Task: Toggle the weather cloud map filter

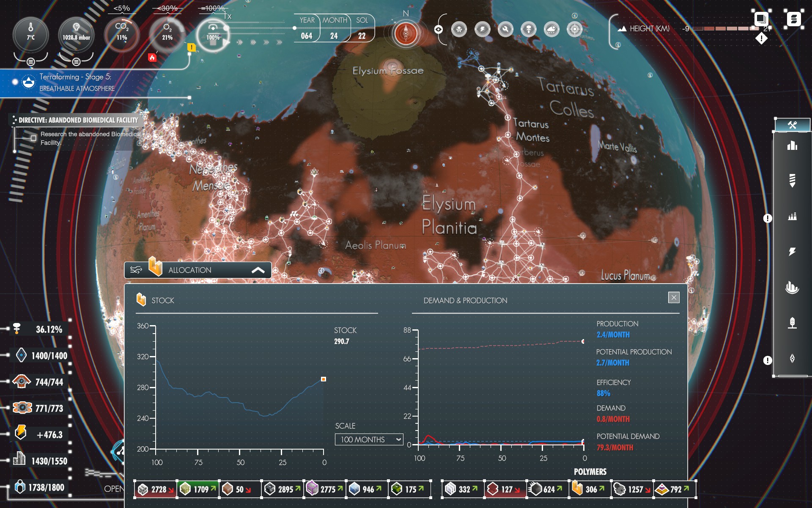Action: coord(551,29)
